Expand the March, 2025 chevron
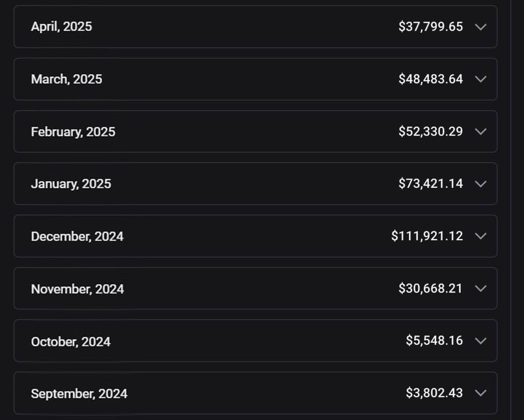 point(481,79)
